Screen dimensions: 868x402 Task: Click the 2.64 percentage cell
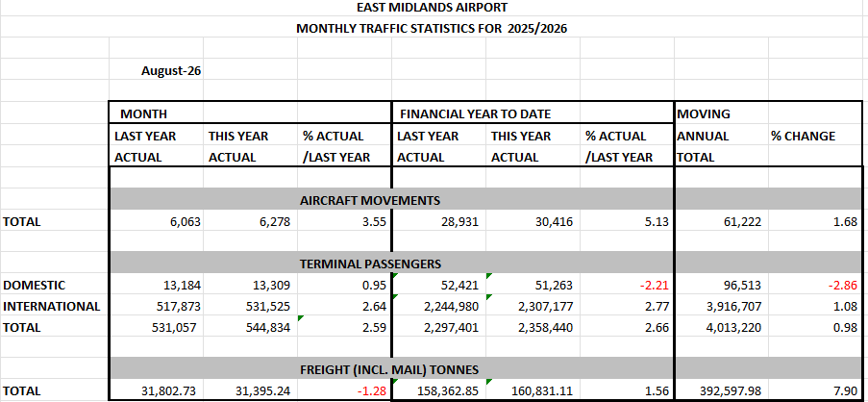[x=375, y=306]
